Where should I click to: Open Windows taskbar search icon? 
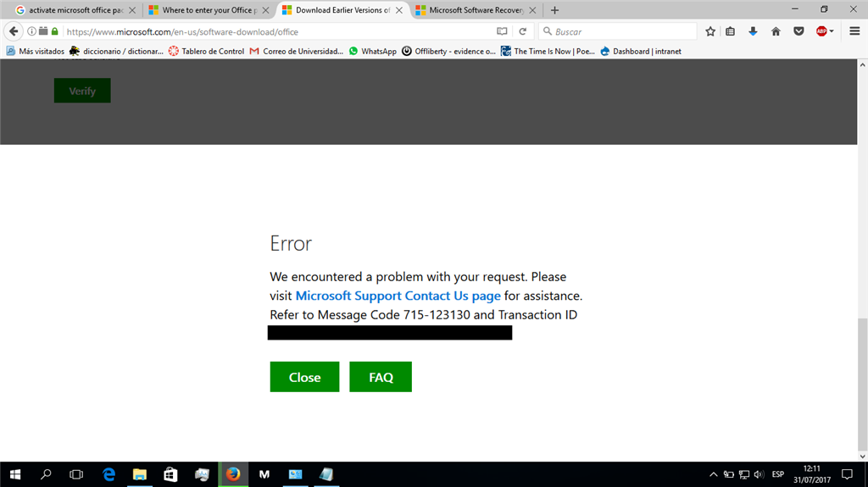pos(46,474)
